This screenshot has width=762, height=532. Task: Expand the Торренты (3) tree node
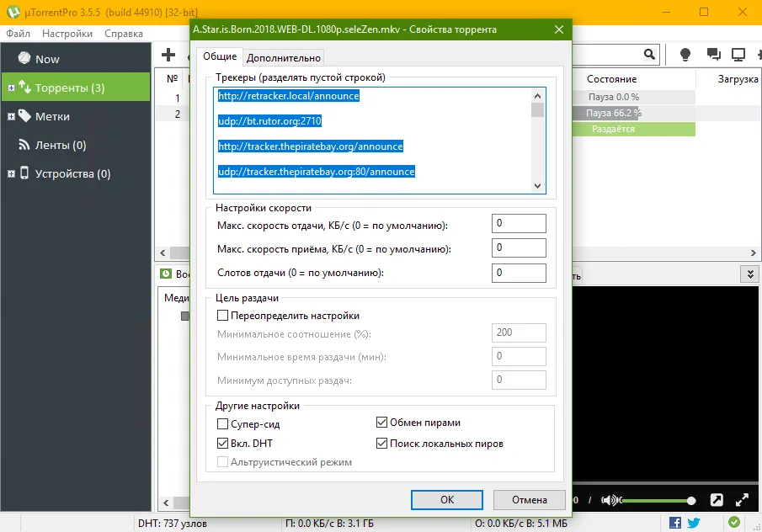point(11,88)
